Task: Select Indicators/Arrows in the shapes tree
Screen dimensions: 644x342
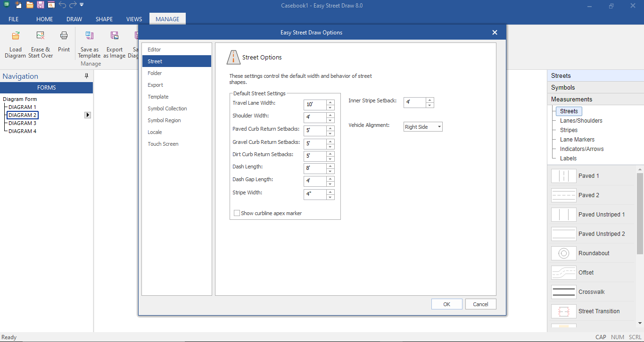Action: coord(582,149)
